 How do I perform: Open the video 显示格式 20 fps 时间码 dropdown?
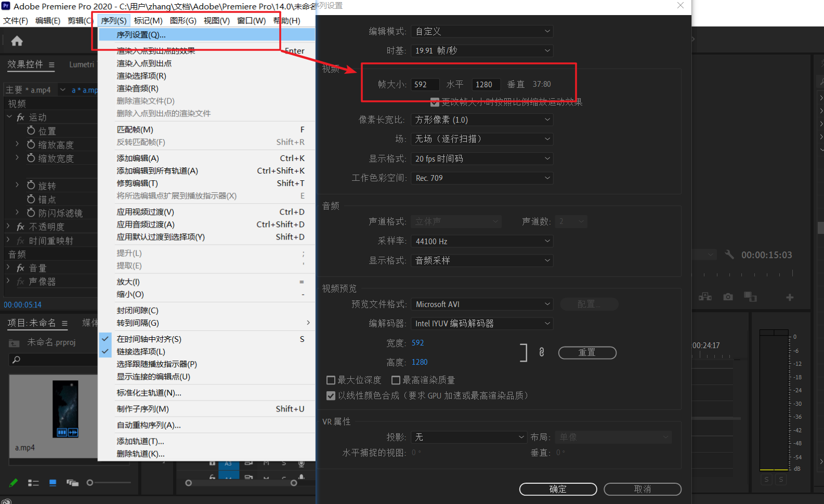[x=482, y=158]
